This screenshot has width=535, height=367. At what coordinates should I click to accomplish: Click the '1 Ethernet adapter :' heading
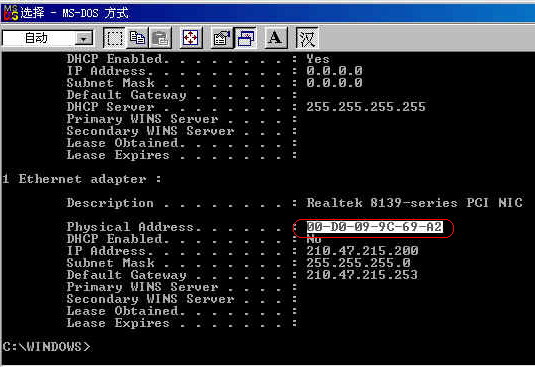(82, 179)
